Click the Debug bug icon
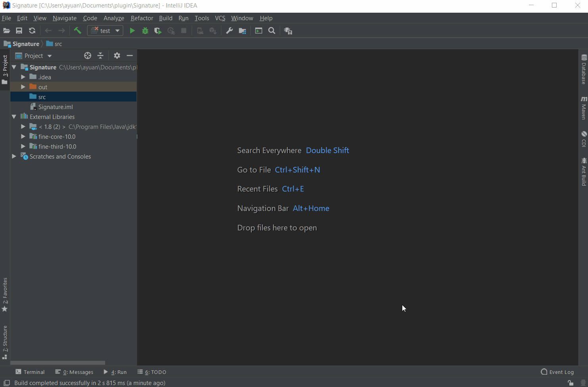 tap(145, 31)
